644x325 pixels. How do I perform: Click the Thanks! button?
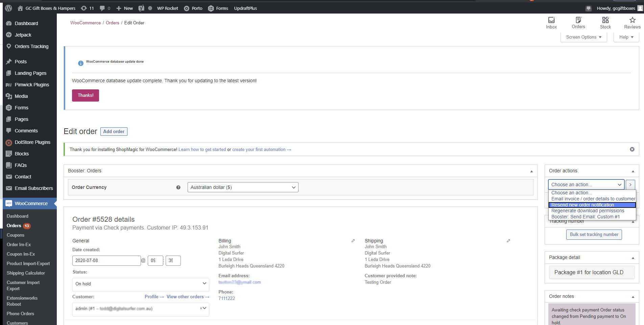click(x=86, y=95)
